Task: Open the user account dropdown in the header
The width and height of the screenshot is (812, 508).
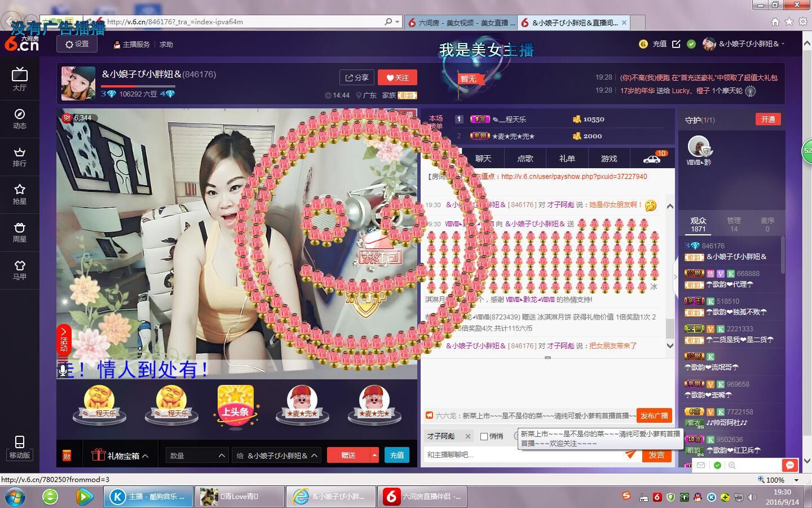Action: 744,44
